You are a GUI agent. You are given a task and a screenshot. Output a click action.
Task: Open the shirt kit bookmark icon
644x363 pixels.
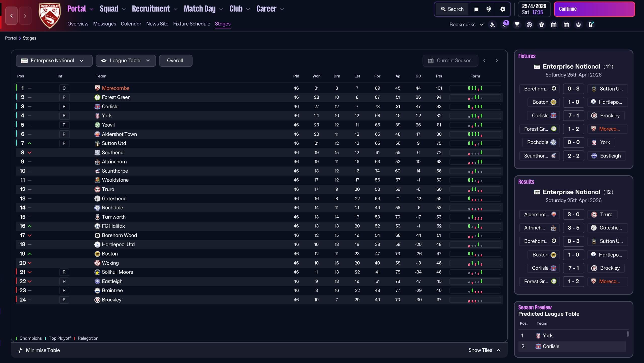click(542, 25)
